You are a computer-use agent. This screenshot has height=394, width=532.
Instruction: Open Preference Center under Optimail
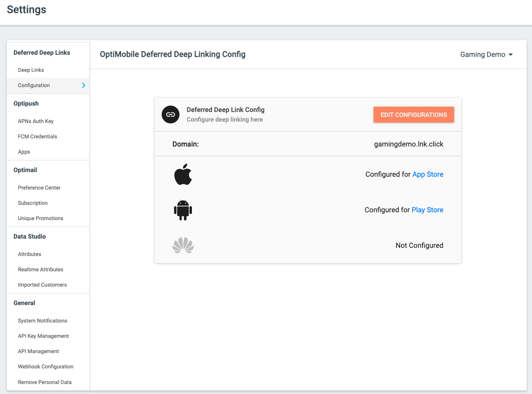point(39,188)
